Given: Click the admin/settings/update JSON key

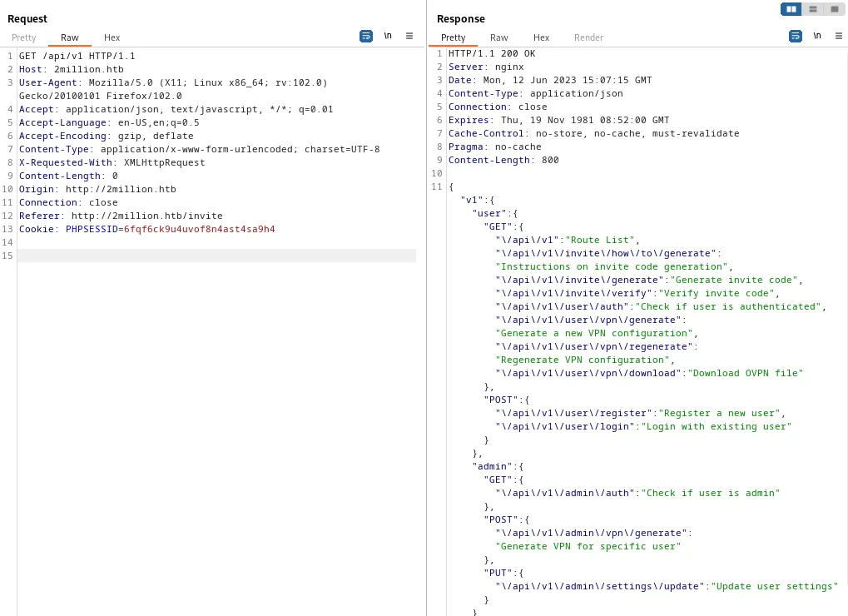Looking at the screenshot, I should coord(600,586).
